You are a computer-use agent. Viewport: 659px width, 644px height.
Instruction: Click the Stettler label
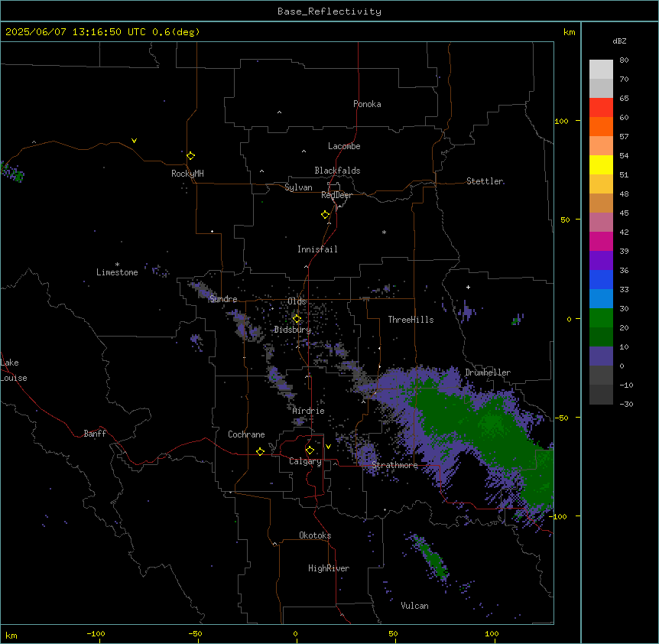(485, 181)
